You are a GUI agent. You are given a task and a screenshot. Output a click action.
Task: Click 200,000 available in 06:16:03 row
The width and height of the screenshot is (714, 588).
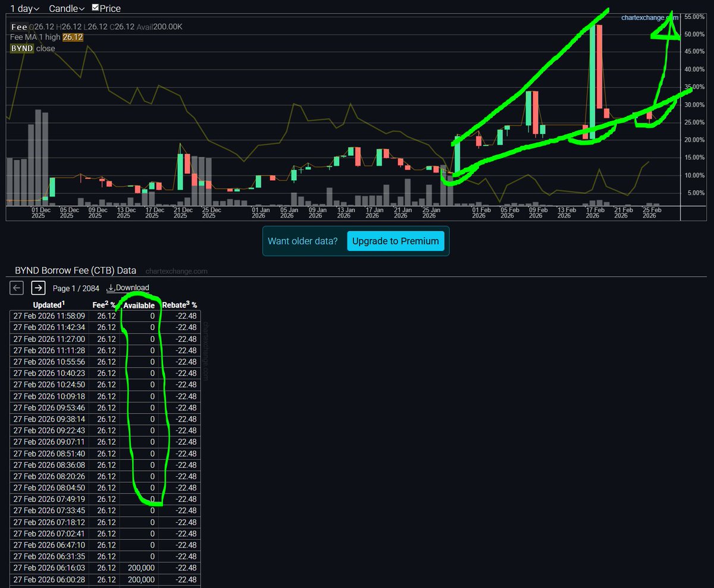141,568
